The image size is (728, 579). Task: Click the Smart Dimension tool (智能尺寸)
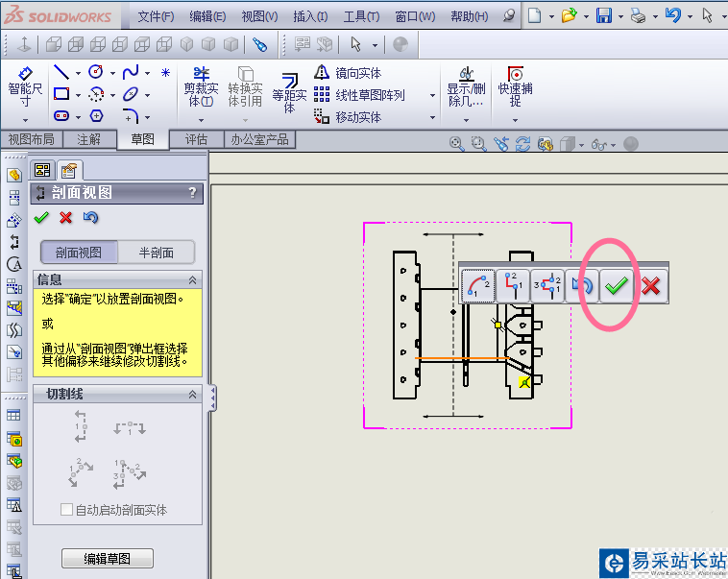coord(25,87)
